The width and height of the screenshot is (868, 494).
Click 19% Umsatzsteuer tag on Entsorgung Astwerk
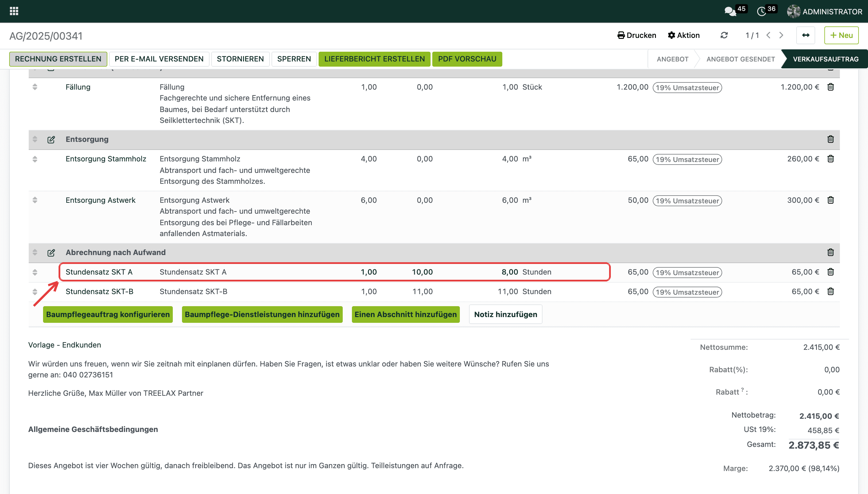[x=687, y=201]
